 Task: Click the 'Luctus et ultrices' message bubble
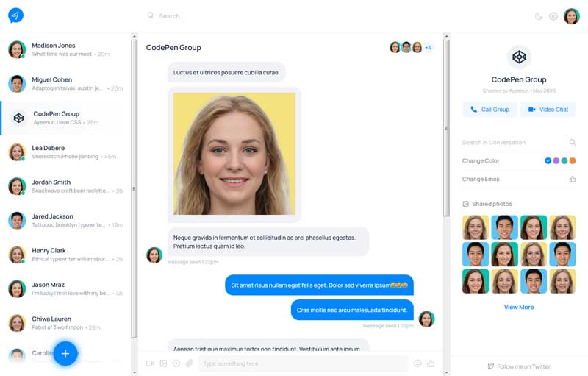226,72
